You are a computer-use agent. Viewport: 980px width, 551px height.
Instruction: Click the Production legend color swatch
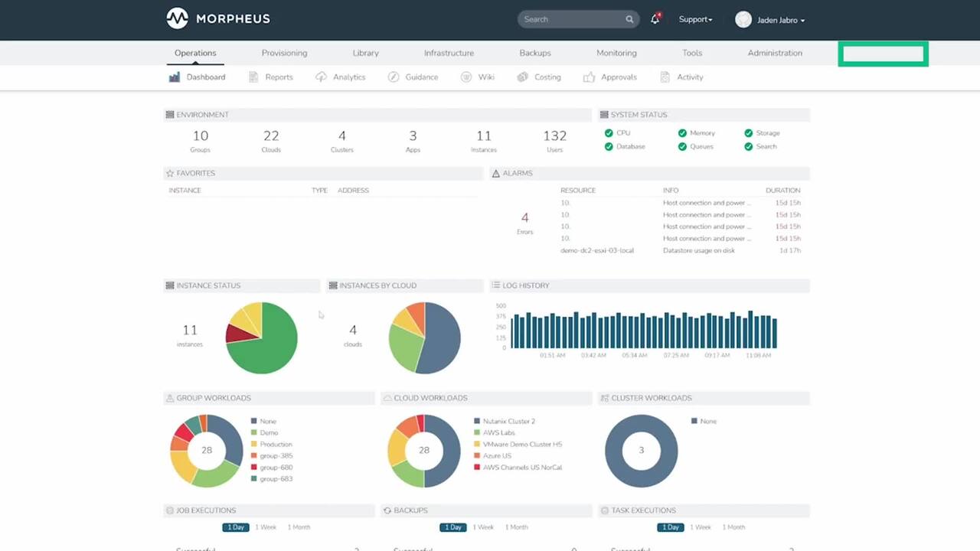pos(253,445)
